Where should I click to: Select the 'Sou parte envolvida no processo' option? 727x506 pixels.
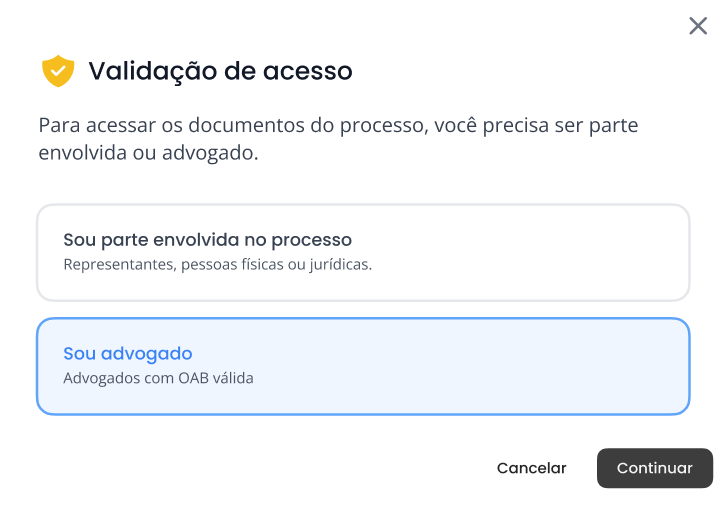click(363, 253)
